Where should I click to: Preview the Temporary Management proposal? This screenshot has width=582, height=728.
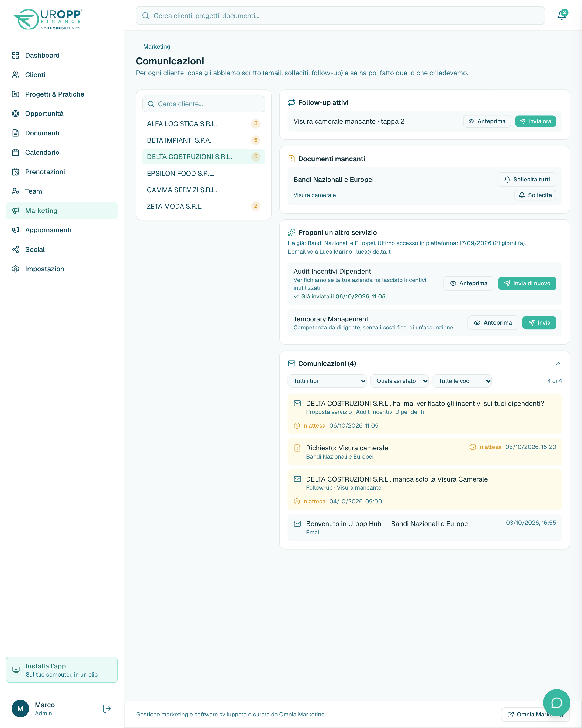pos(493,323)
